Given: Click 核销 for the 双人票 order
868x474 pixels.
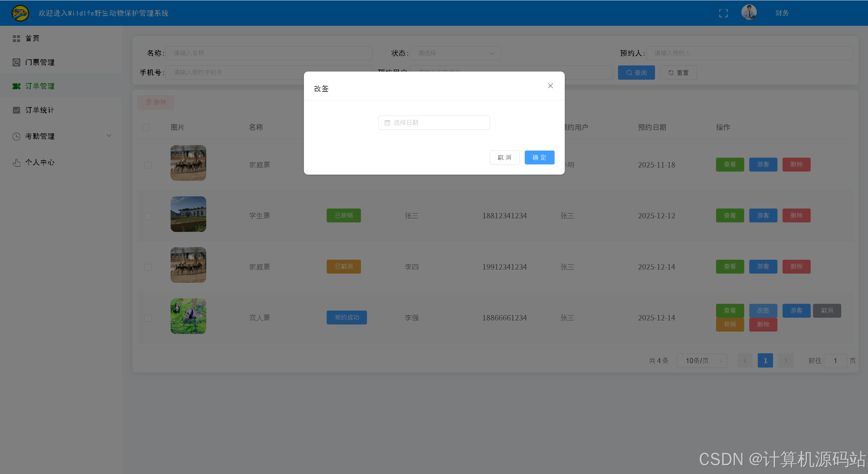Looking at the screenshot, I should point(730,324).
